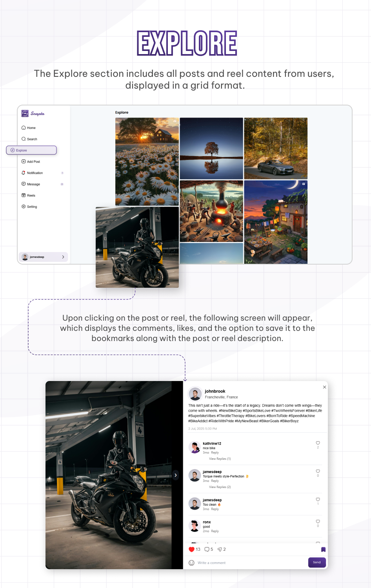Open the emoji picker smiley icon

coord(191,563)
